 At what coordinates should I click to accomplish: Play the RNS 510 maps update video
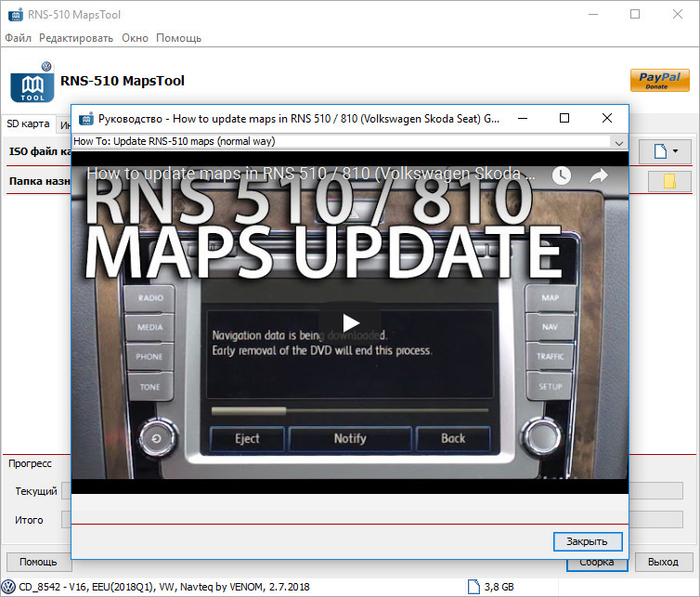pyautogui.click(x=350, y=322)
